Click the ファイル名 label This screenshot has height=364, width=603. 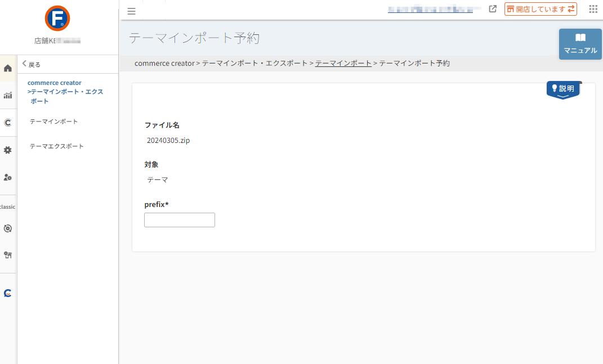162,125
